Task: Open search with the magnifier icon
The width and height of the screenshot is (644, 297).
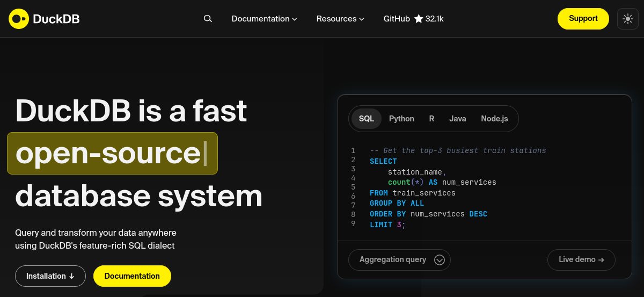Action: [208, 19]
